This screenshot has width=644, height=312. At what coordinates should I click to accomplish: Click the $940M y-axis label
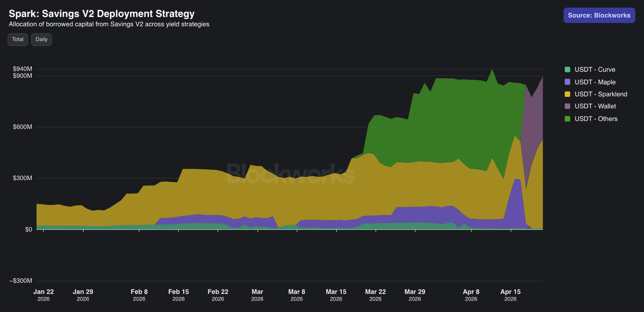pos(22,69)
